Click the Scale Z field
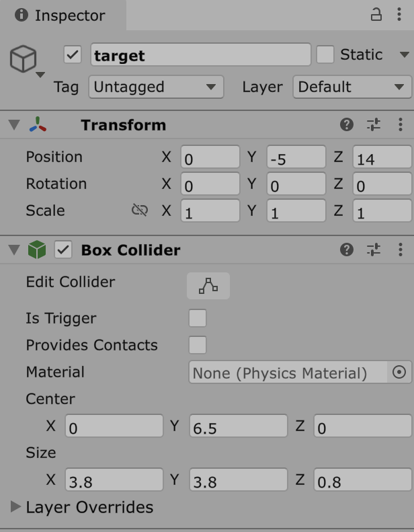This screenshot has height=532, width=414. tap(382, 211)
